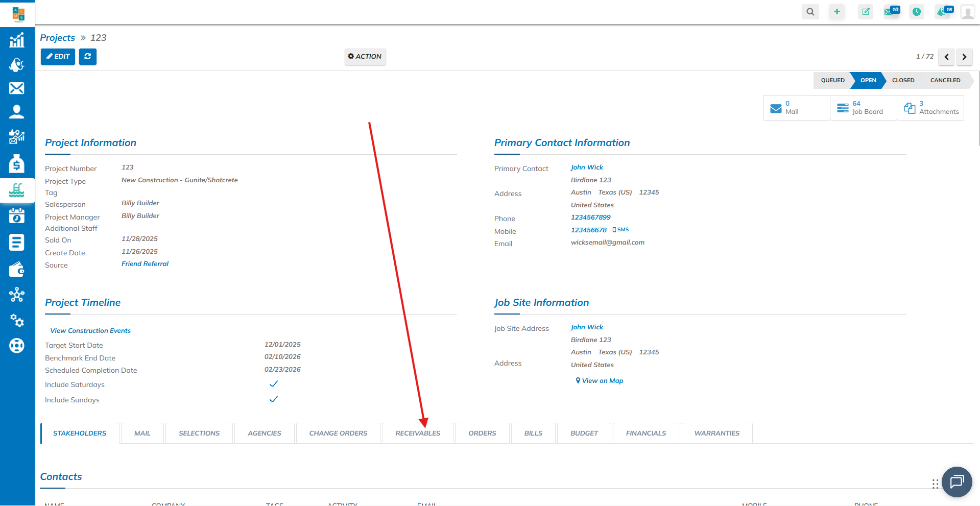Image resolution: width=980 pixels, height=506 pixels.
Task: Click the Projects breadcrumb link
Action: 57,38
